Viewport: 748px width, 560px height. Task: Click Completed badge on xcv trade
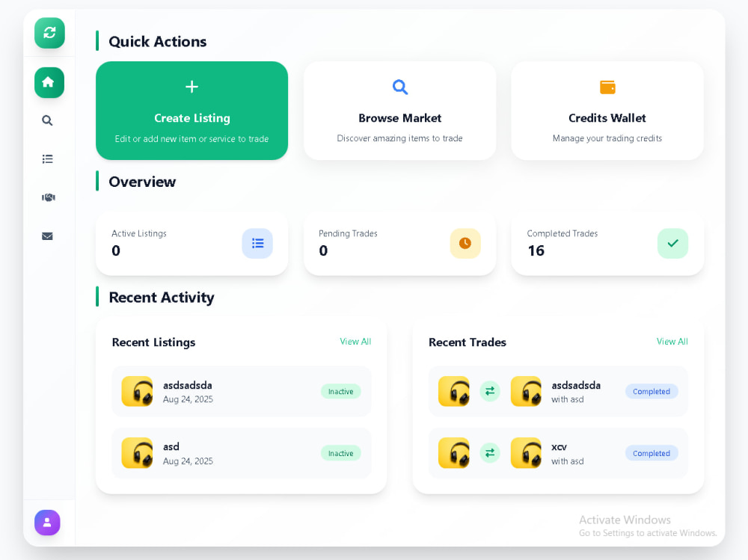coord(652,453)
